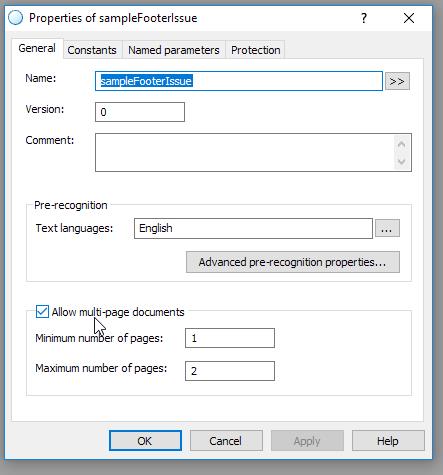Confirm with the OK button
The image size is (443, 475).
[x=145, y=441]
